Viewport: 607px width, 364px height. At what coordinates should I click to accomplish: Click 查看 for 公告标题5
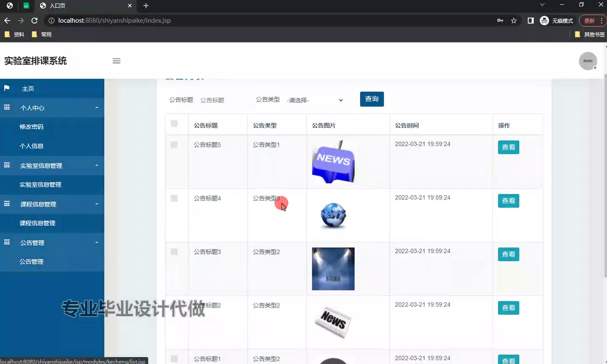[508, 147]
